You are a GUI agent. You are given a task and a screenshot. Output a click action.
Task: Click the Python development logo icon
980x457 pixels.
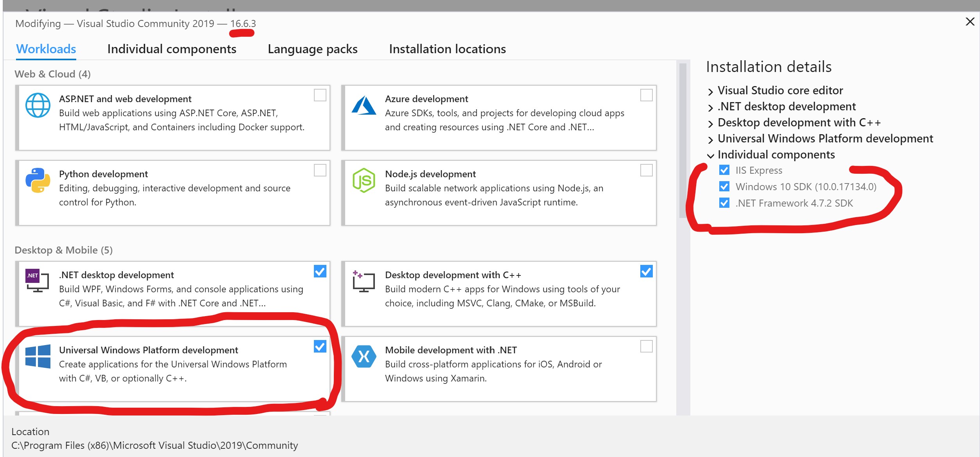(38, 180)
